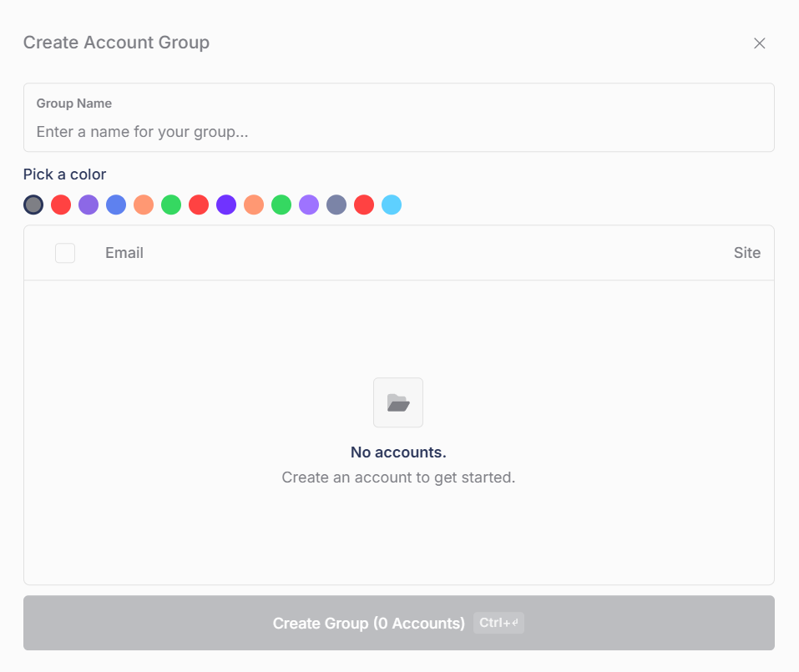Screen dimensions: 799x672
Task: Click the "Pick a color" label
Action: coord(65,174)
